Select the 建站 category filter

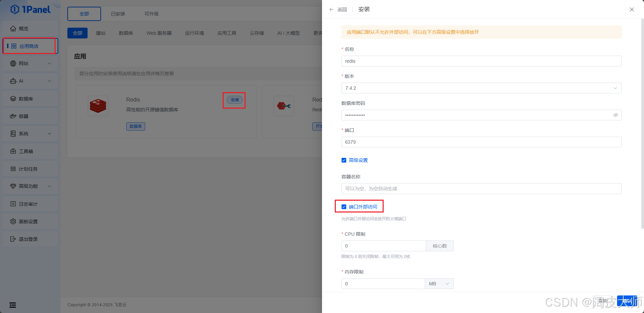click(101, 33)
